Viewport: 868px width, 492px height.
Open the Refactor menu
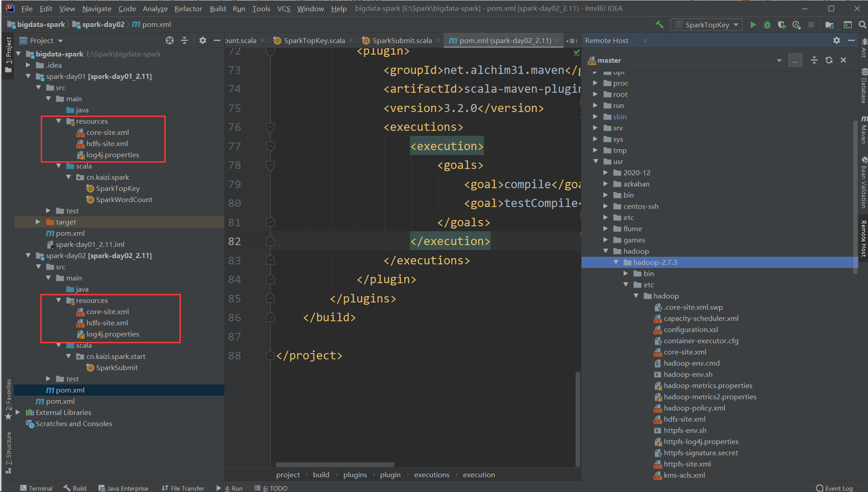point(188,9)
